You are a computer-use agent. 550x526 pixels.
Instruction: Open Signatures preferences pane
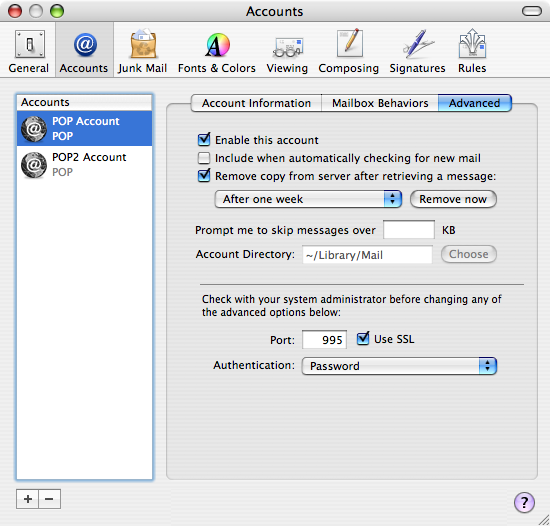417,51
